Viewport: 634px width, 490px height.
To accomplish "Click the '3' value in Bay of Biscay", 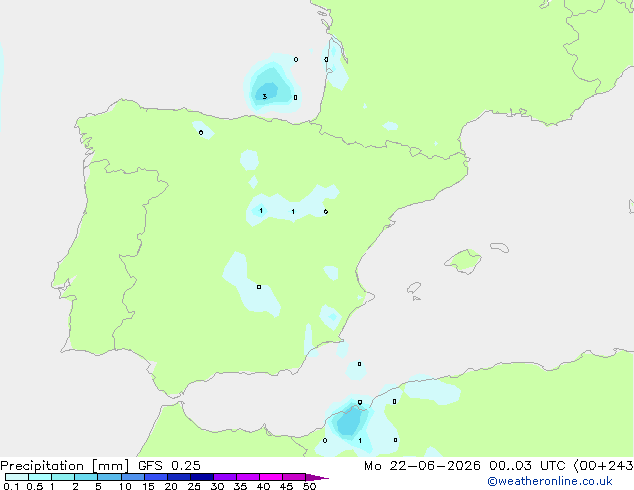I will 264,96.
